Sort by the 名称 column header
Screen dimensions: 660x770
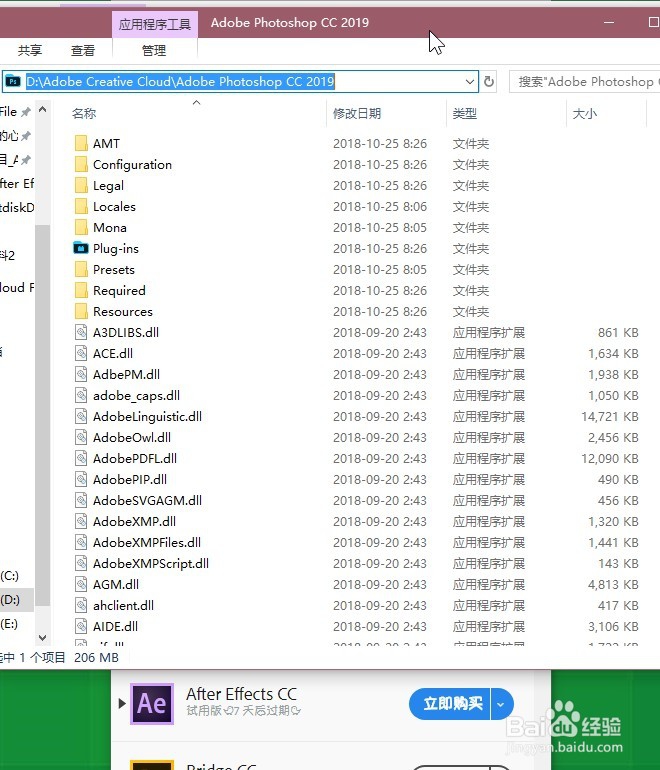coord(84,113)
